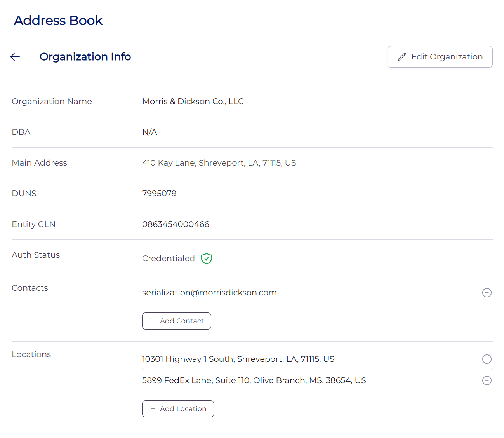Click the Organization Name label
This screenshot has width=504, height=438.
pyautogui.click(x=52, y=101)
